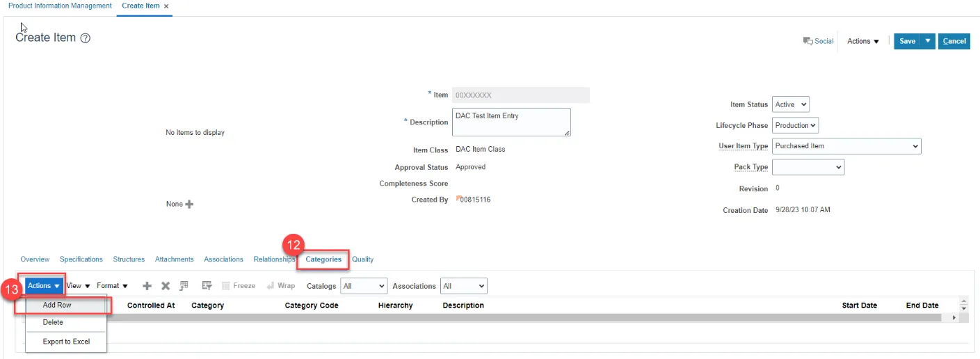Click the Social icon link
This screenshot has height=359, width=980.
(x=818, y=41)
